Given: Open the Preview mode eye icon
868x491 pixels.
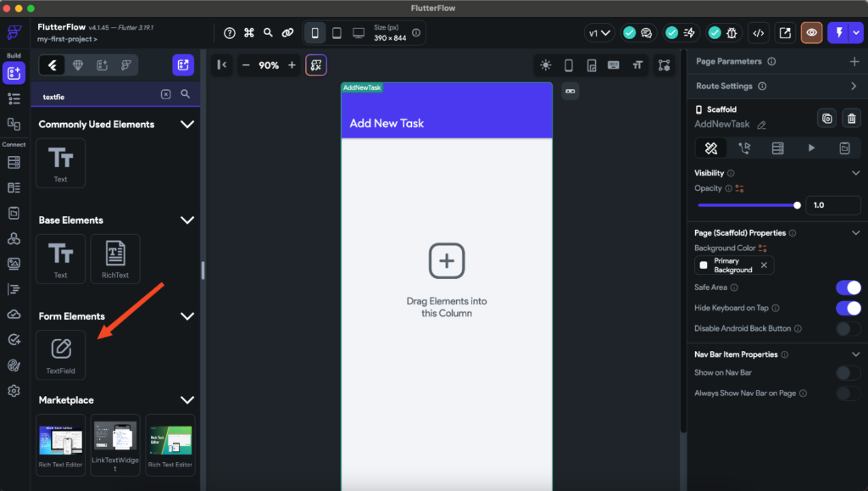Looking at the screenshot, I should point(811,33).
